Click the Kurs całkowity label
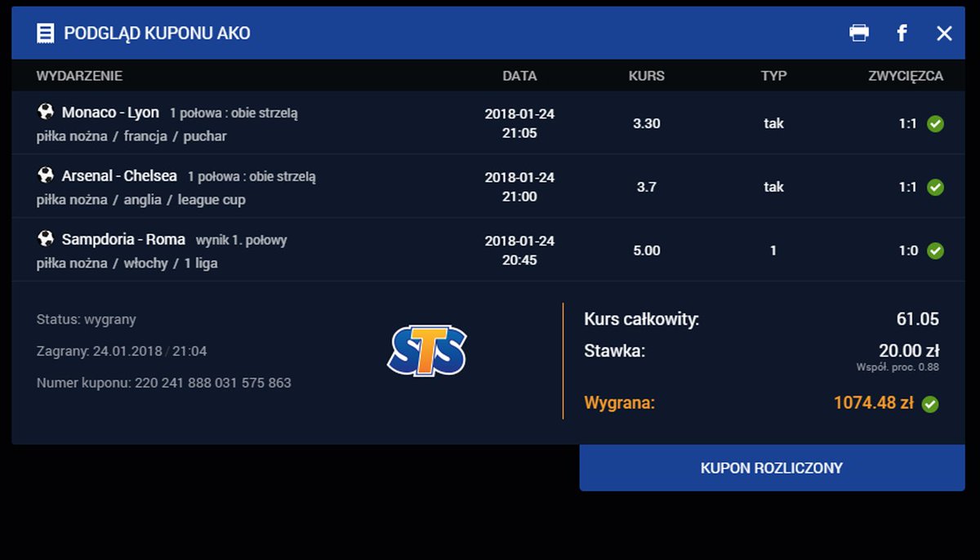This screenshot has height=560, width=980. (642, 320)
